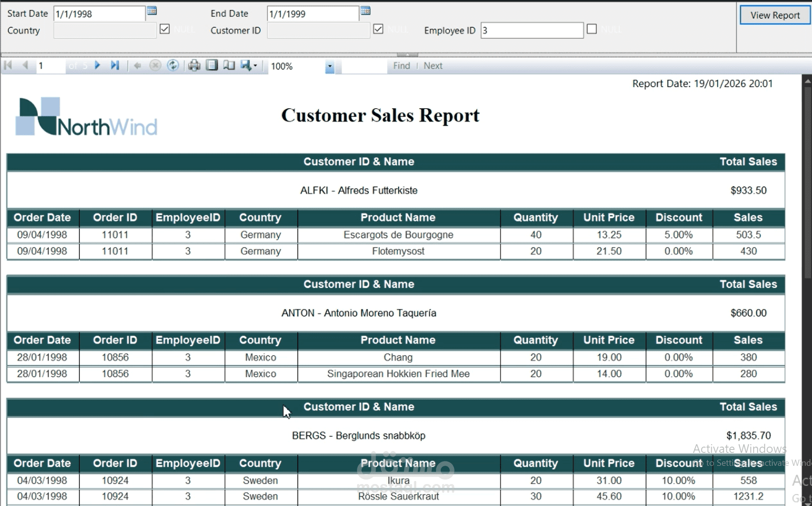The image size is (812, 506).
Task: Click the find text search box
Action: point(364,66)
